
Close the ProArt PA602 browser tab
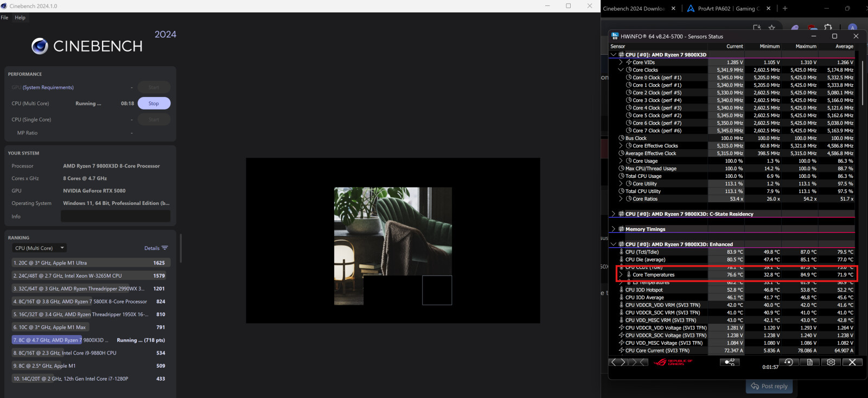767,9
